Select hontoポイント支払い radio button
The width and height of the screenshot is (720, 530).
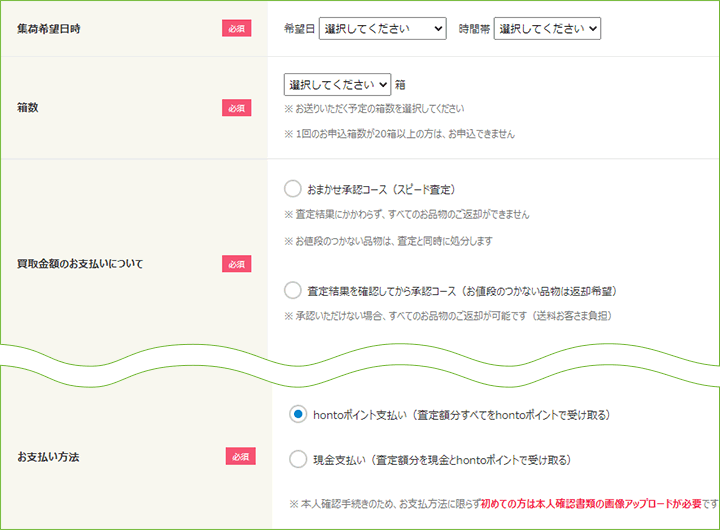[298, 414]
